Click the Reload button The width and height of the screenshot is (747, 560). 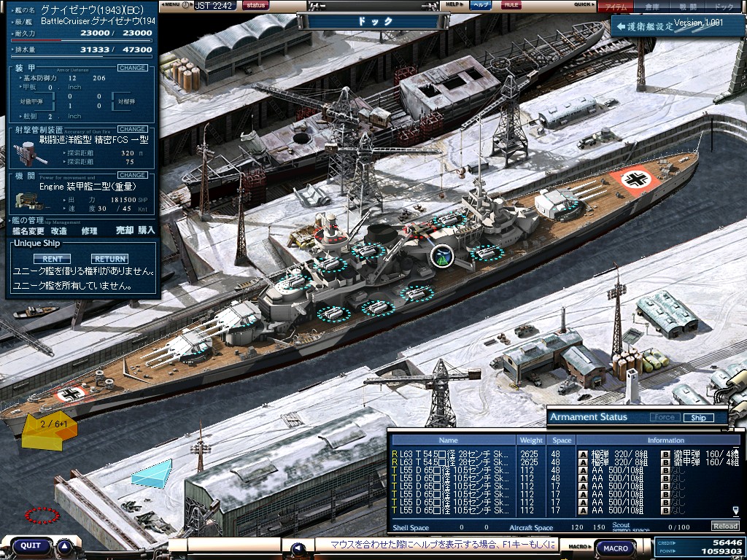pyautogui.click(x=724, y=526)
